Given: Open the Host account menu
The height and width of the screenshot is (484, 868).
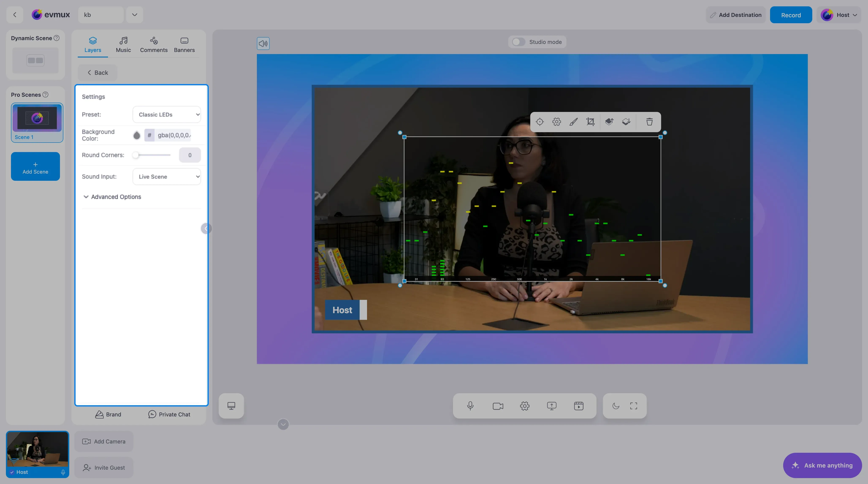Looking at the screenshot, I should tap(839, 15).
